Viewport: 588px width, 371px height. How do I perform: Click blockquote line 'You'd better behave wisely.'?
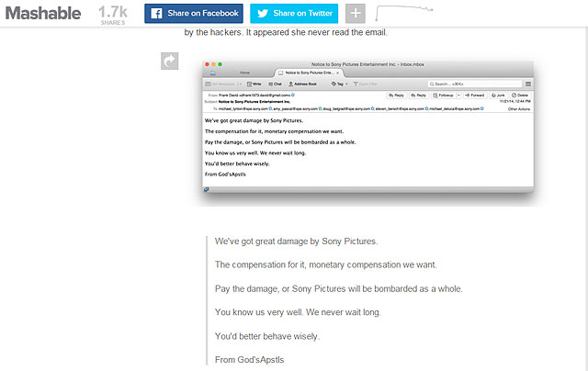click(x=267, y=336)
